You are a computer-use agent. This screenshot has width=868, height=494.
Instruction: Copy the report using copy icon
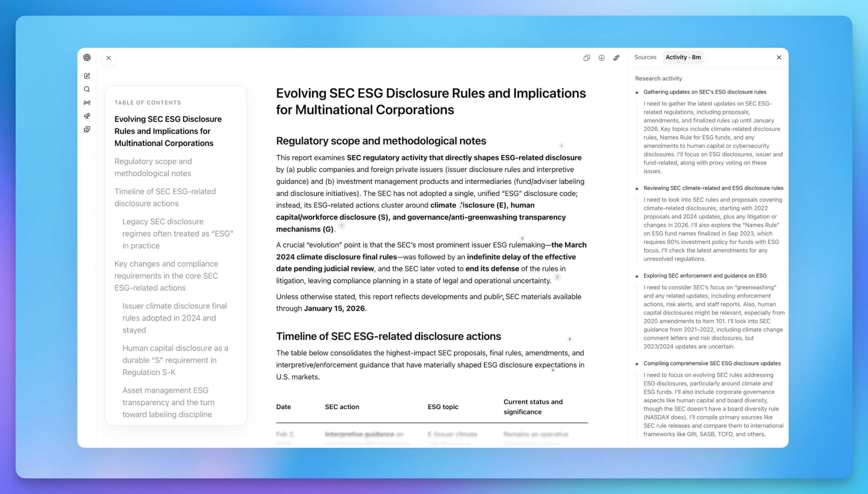pos(586,58)
